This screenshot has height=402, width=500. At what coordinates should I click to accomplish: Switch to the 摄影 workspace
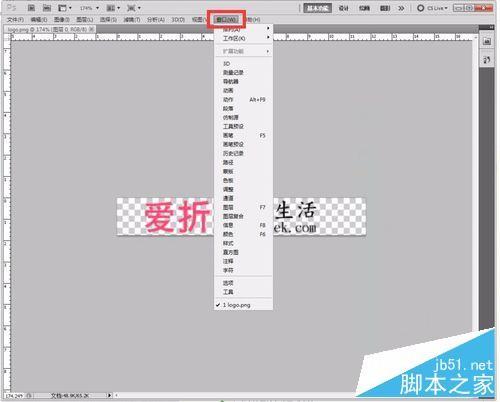[x=385, y=8]
